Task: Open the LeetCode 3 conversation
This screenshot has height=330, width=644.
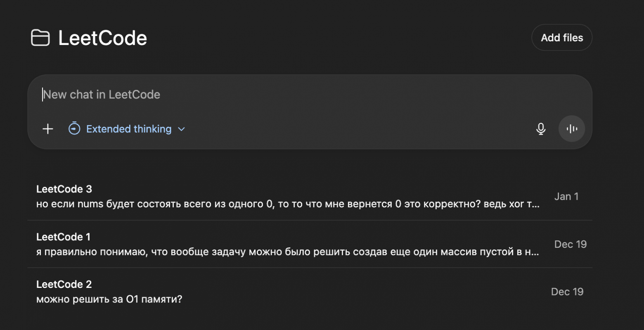Action: (x=64, y=189)
